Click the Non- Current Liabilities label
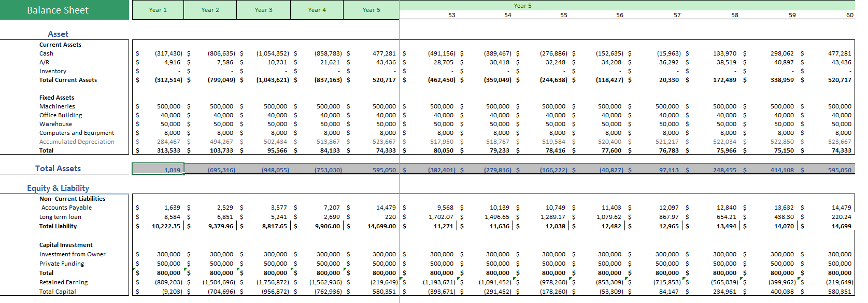 (x=72, y=199)
